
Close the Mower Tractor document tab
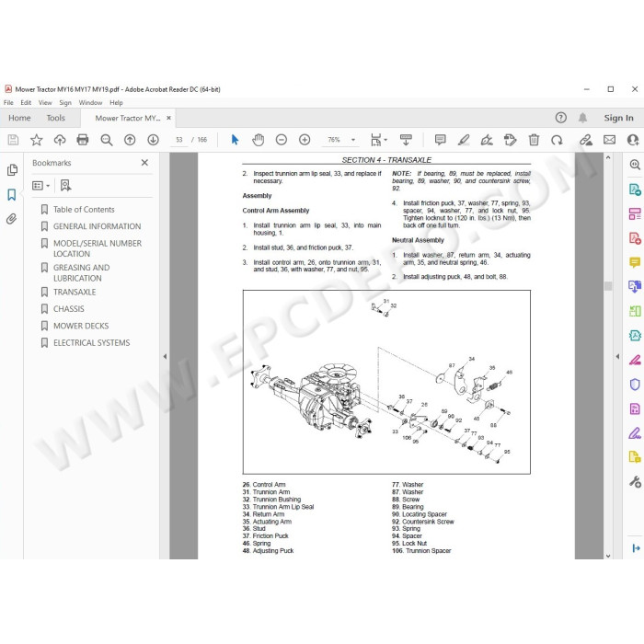(168, 118)
